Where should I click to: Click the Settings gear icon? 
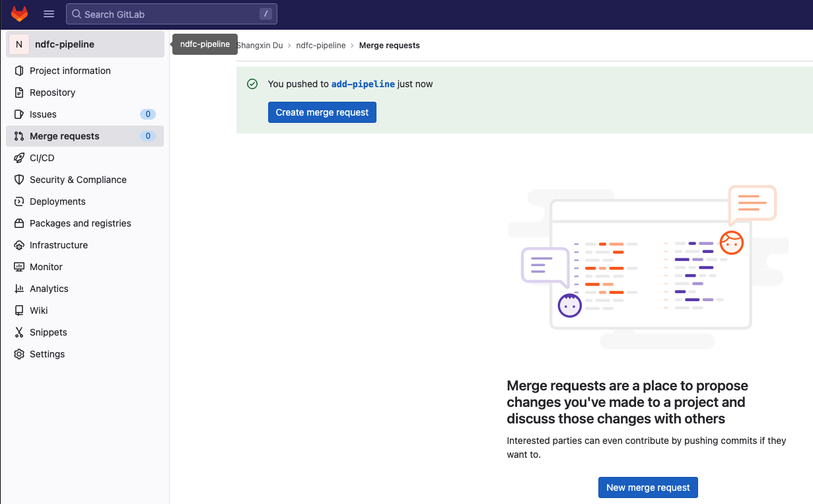point(18,354)
